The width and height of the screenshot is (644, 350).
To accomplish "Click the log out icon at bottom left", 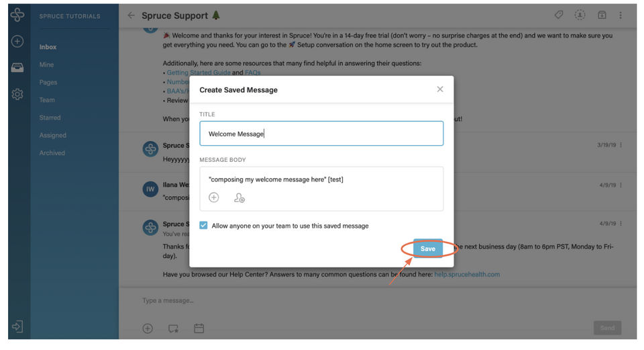I will [x=17, y=327].
